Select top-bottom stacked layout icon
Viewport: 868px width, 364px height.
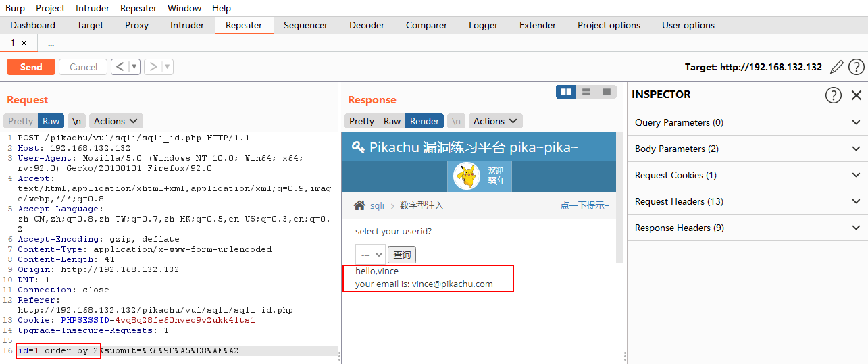click(x=586, y=91)
